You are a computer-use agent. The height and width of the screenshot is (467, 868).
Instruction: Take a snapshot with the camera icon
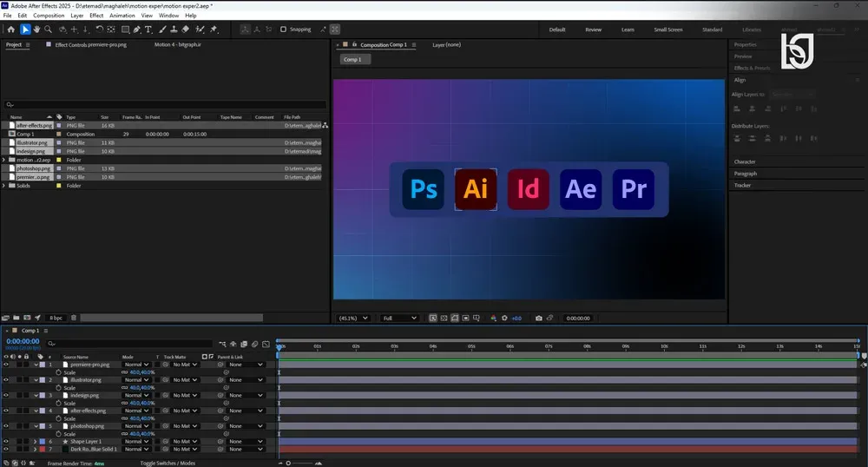539,319
